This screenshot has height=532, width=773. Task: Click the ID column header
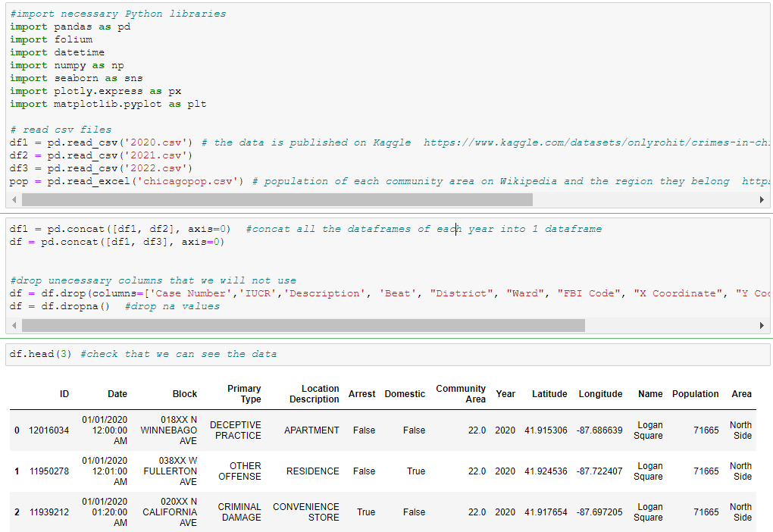click(x=64, y=394)
